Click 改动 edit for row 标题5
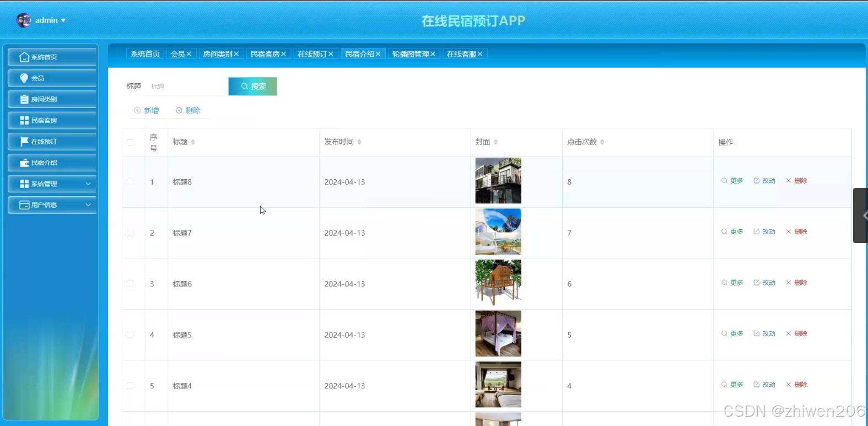This screenshot has width=868, height=426. click(x=764, y=333)
